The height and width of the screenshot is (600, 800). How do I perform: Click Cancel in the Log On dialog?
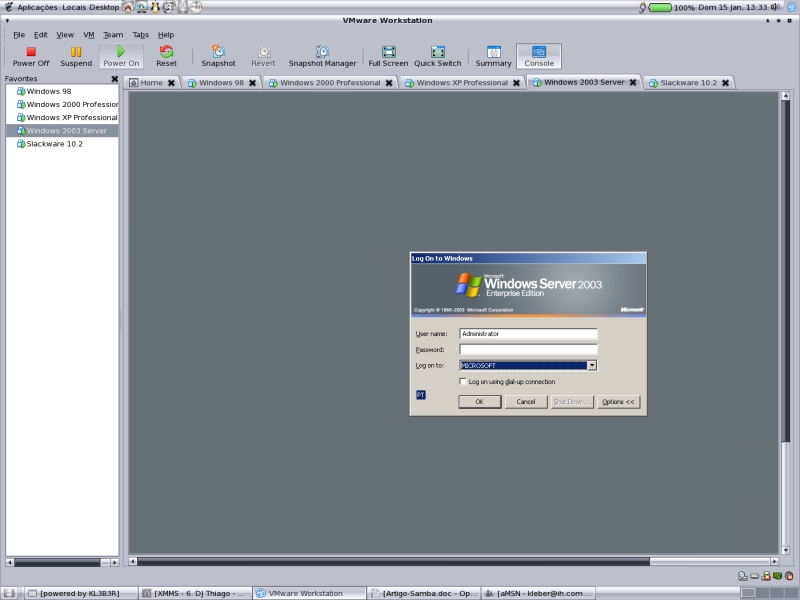point(526,402)
